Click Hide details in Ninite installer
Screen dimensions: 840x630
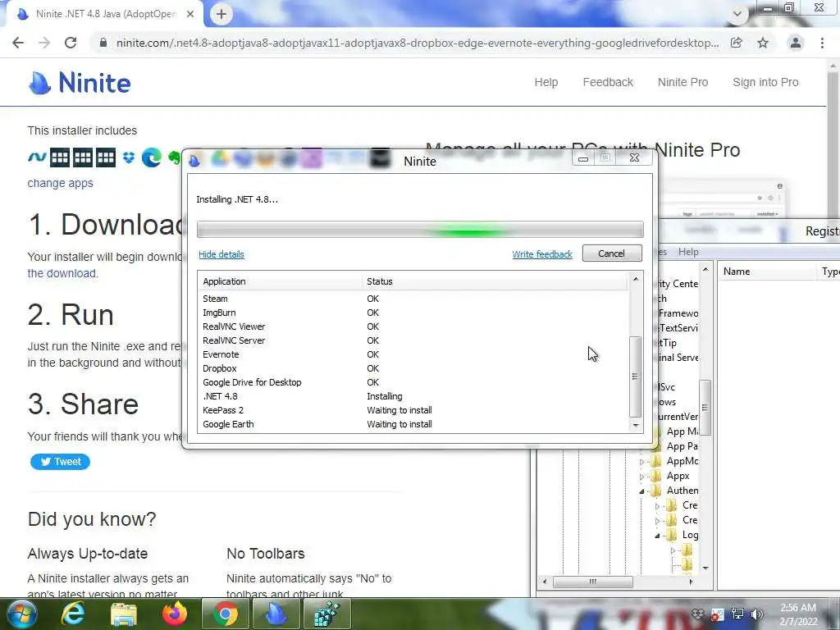coord(221,254)
